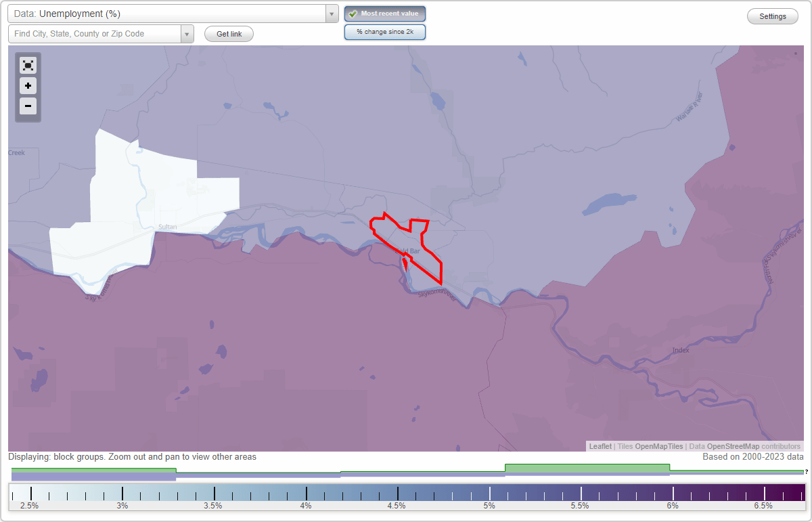This screenshot has height=522, width=812.
Task: Click the Based on 2000-2023 data text
Action: (x=754, y=457)
